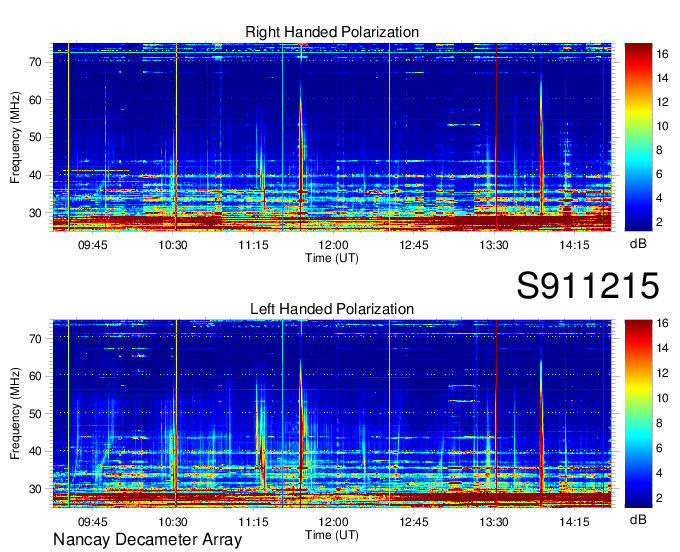The width and height of the screenshot is (680, 552).
Task: Click the top plot's 'Frequency (MHz)' axis label
Action: [15, 137]
